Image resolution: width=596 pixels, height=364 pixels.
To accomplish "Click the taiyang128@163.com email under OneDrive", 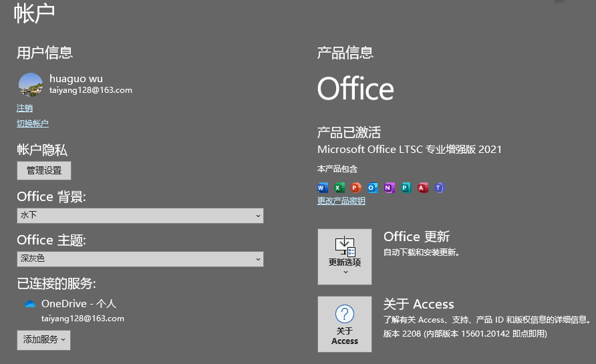I will pos(83,319).
